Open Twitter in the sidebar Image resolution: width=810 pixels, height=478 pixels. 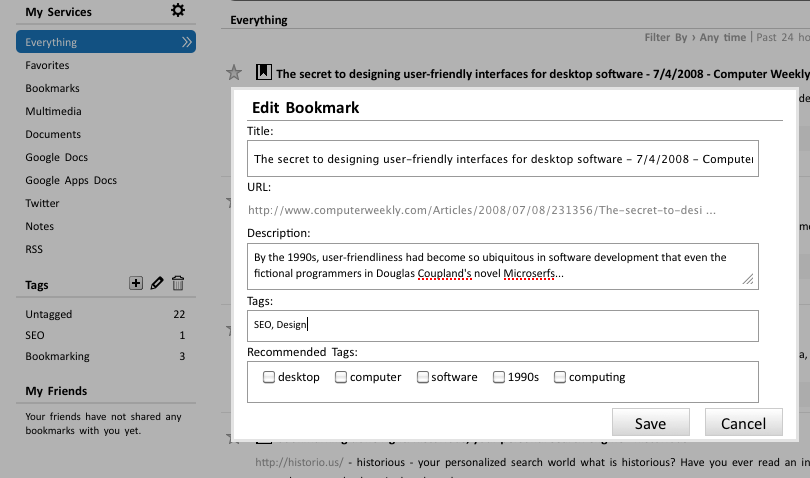[x=42, y=203]
